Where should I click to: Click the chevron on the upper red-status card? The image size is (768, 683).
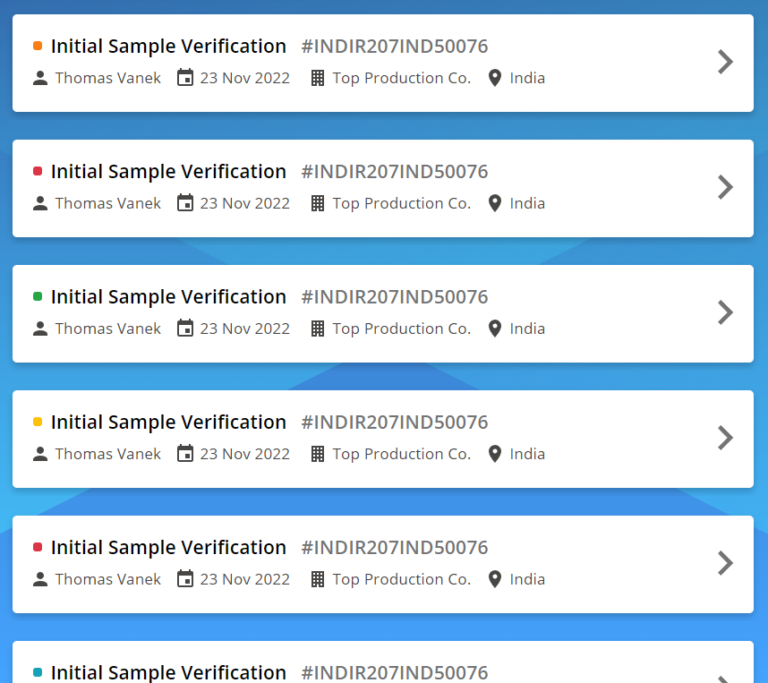(725, 187)
